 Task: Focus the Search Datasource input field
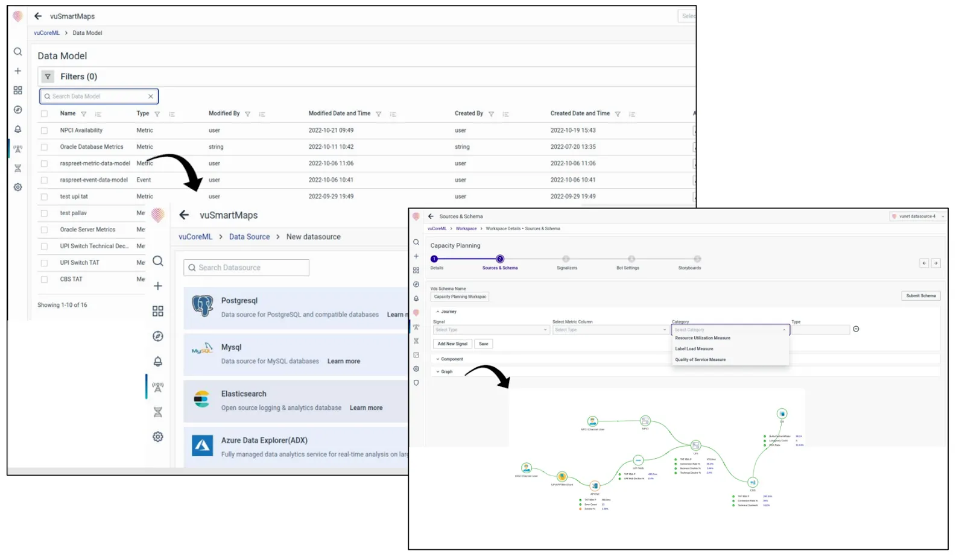[x=247, y=268]
